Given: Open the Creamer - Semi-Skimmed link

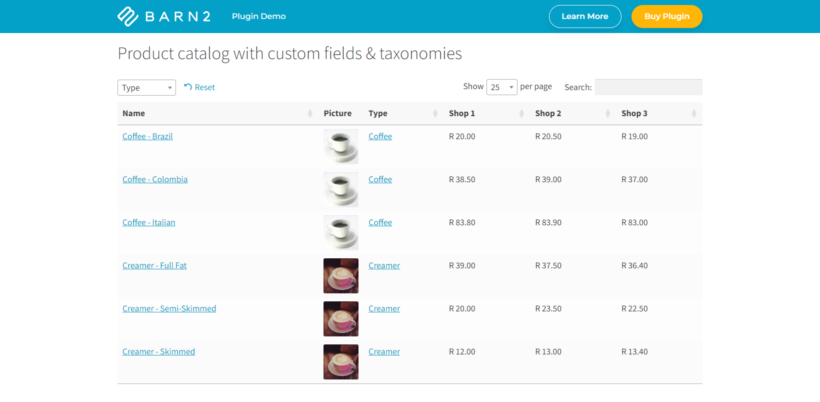Looking at the screenshot, I should (x=169, y=308).
